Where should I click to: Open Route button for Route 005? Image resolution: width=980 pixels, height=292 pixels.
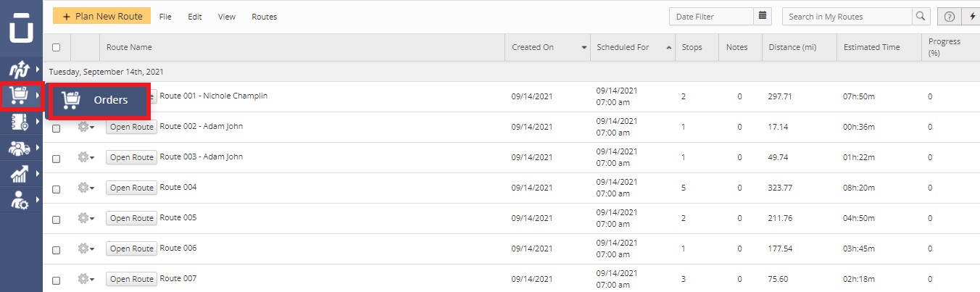click(132, 218)
